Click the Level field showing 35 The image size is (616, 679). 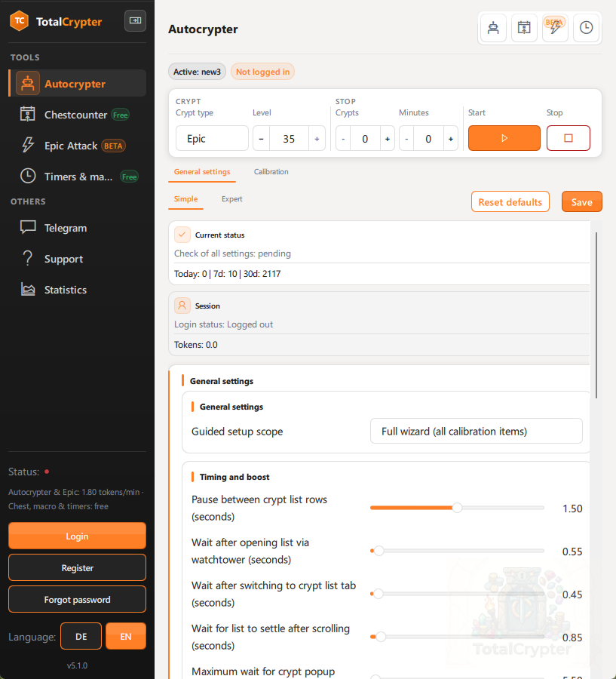click(x=289, y=139)
